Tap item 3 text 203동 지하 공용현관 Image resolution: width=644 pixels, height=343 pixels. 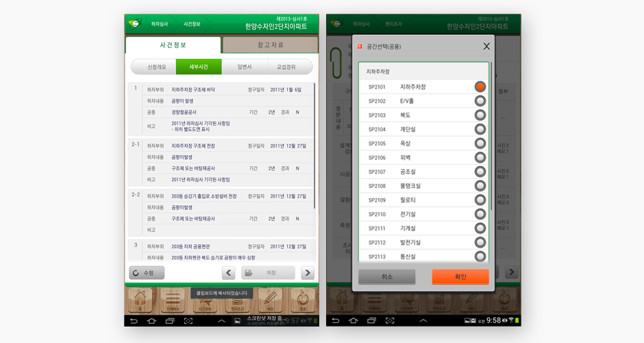click(190, 246)
